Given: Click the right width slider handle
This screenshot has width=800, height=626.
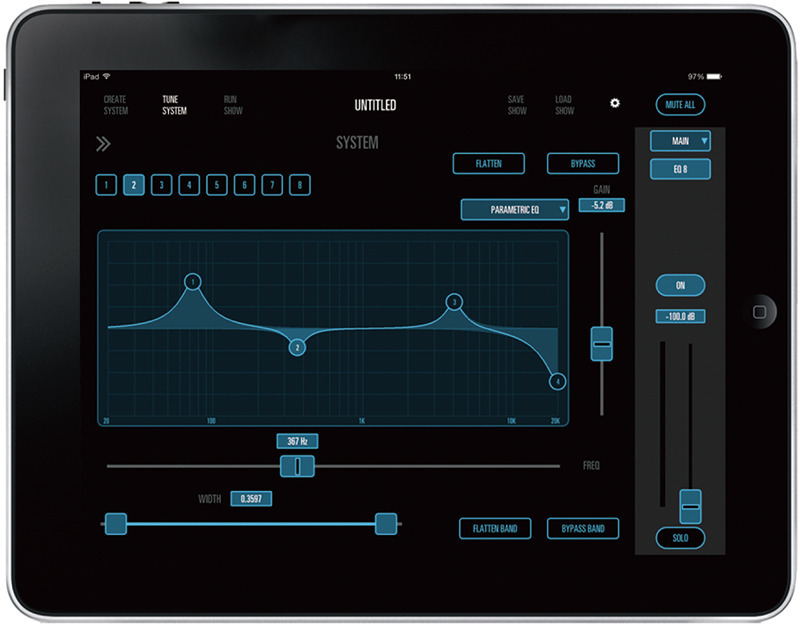Looking at the screenshot, I should tap(386, 524).
